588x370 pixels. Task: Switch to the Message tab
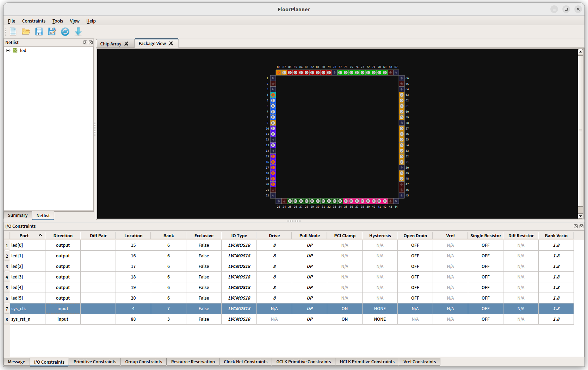pos(17,362)
